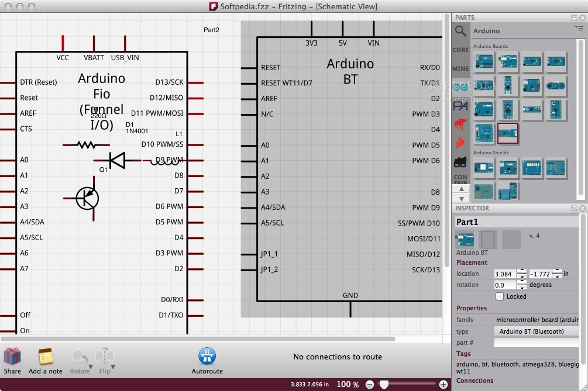Click the Part2 label on canvas

211,30
